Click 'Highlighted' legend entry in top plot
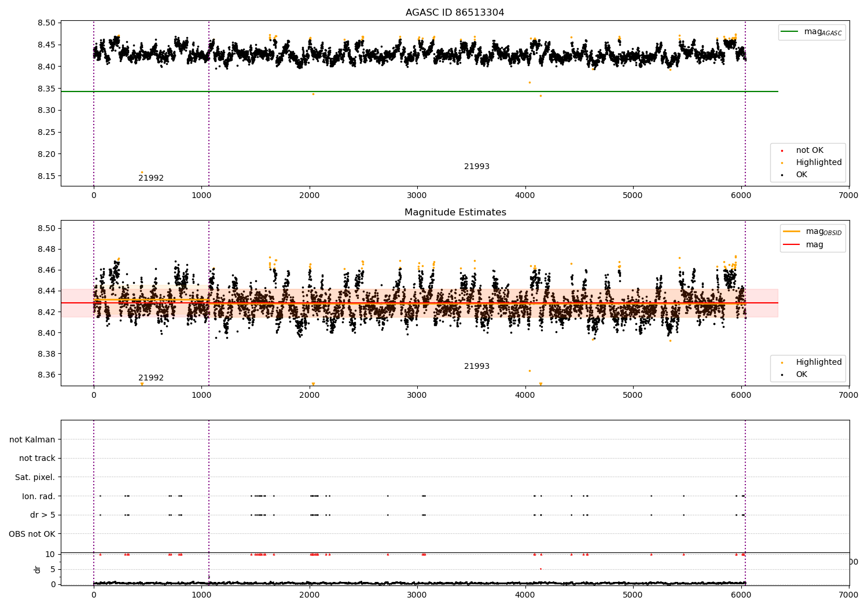Viewport: 868px width, 608px height. (x=811, y=163)
